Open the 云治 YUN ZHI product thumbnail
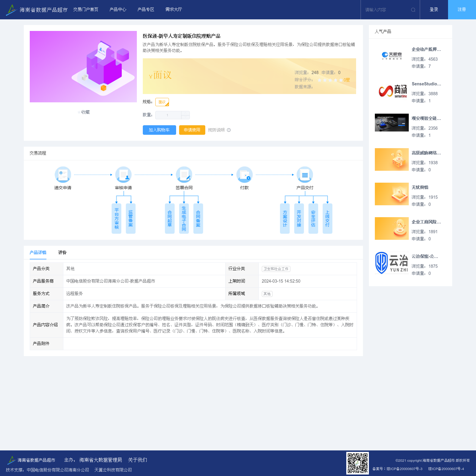The height and width of the screenshot is (476, 476). coord(392,263)
